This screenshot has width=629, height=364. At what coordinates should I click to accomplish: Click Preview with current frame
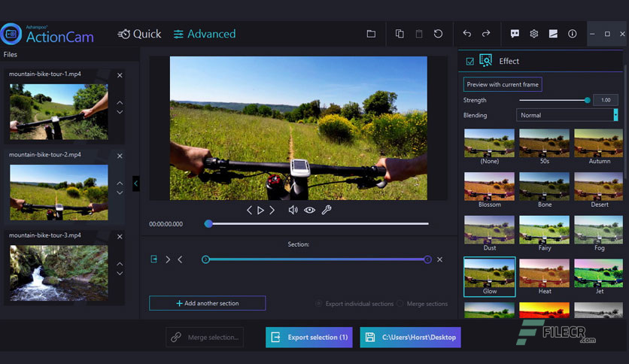click(x=503, y=84)
